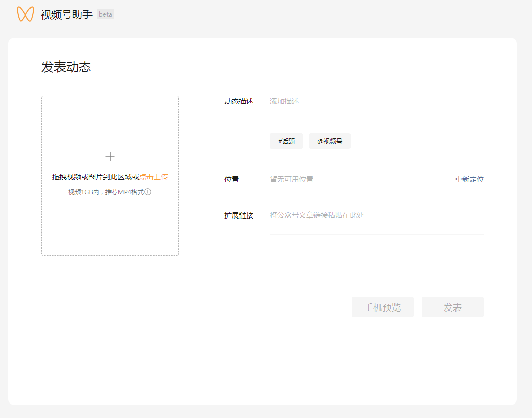
Task: Click the 手机预览 phone preview button
Action: 382,306
